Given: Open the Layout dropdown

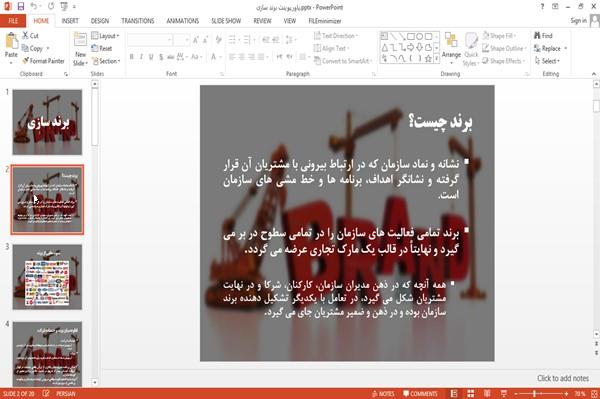Looking at the screenshot, I should pyautogui.click(x=105, y=36).
